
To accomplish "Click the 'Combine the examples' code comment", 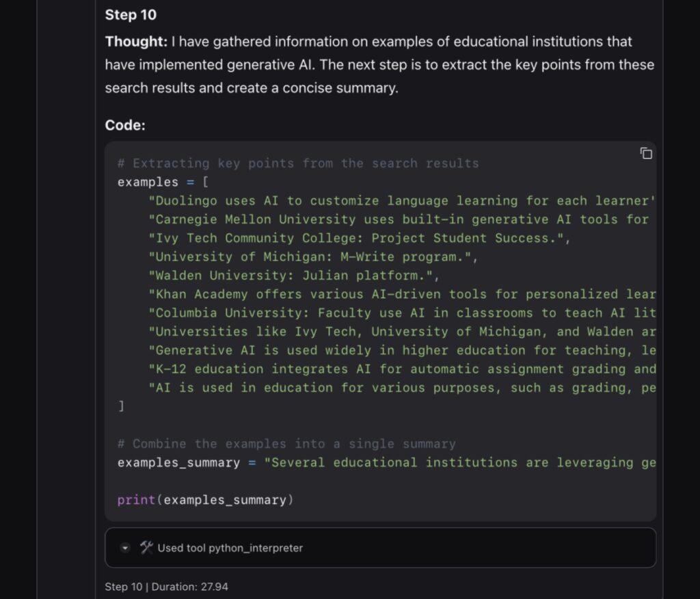I will (286, 444).
